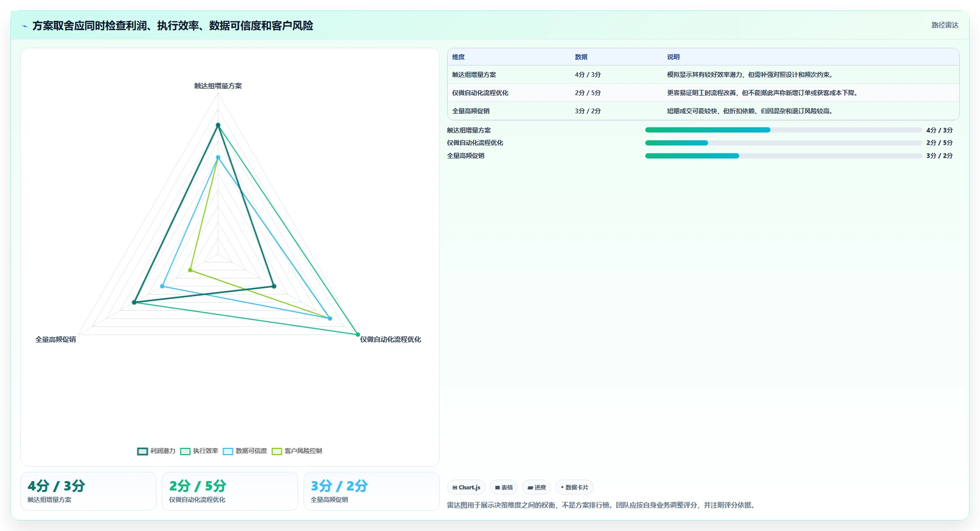The image size is (980, 531).
Task: Click the green vertex at 仅做自动化流程优化 corner
Action: tap(358, 335)
